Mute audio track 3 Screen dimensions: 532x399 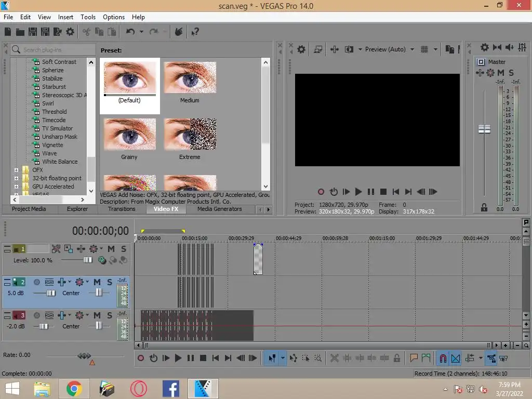click(x=97, y=315)
